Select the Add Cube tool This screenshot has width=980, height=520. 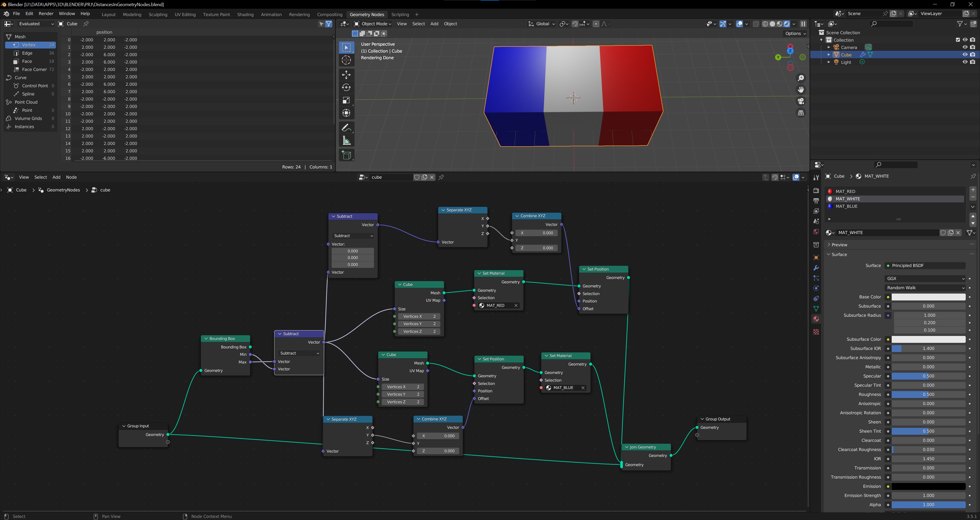(346, 155)
